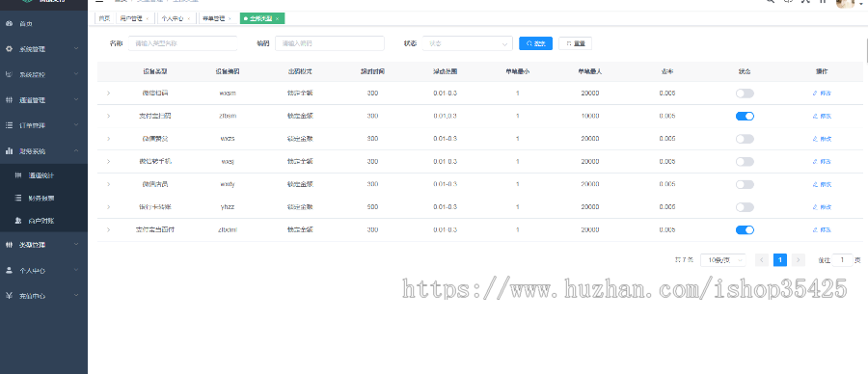868x374 pixels.
Task: Expand the wxsm row details chevron
Action: (x=108, y=93)
